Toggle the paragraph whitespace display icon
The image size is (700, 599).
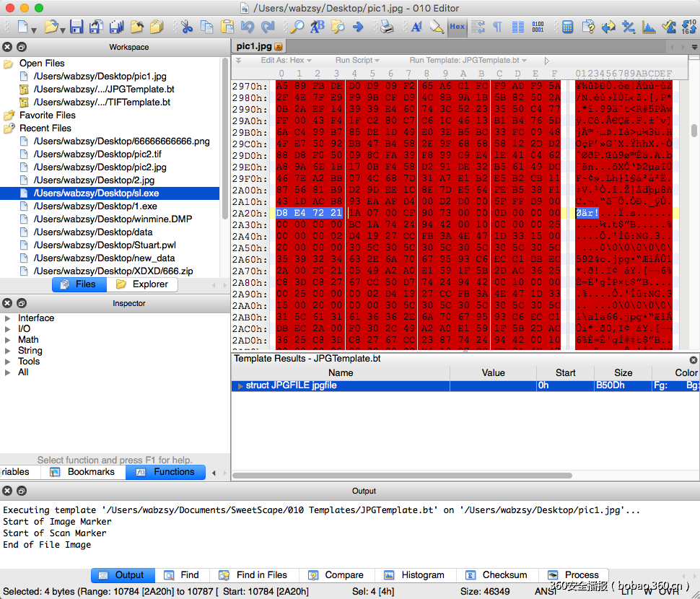[x=497, y=27]
